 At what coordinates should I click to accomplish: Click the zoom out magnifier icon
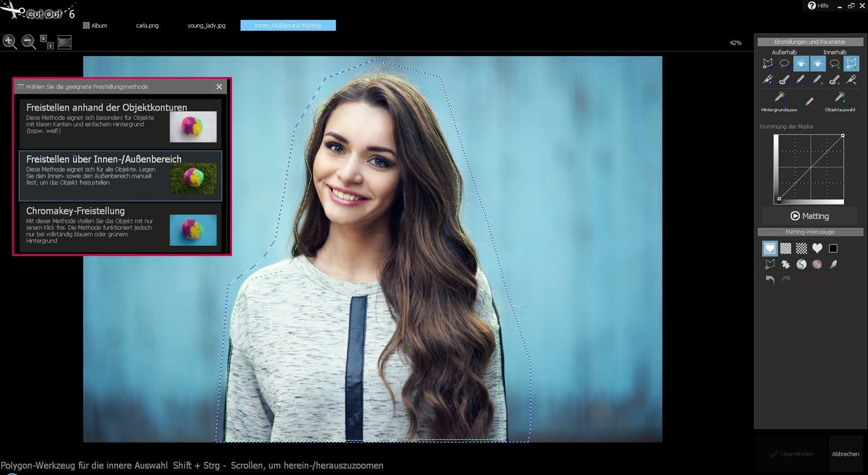point(28,41)
